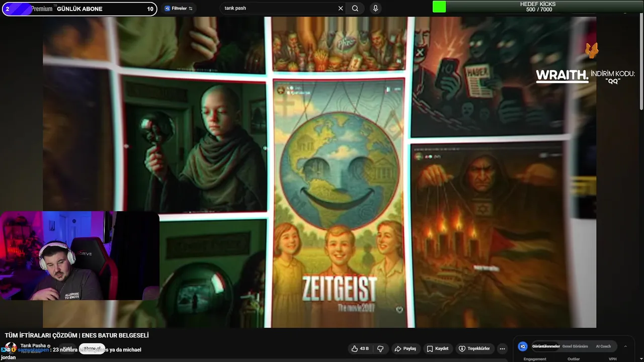Start voice search with the microphone

pos(375,9)
